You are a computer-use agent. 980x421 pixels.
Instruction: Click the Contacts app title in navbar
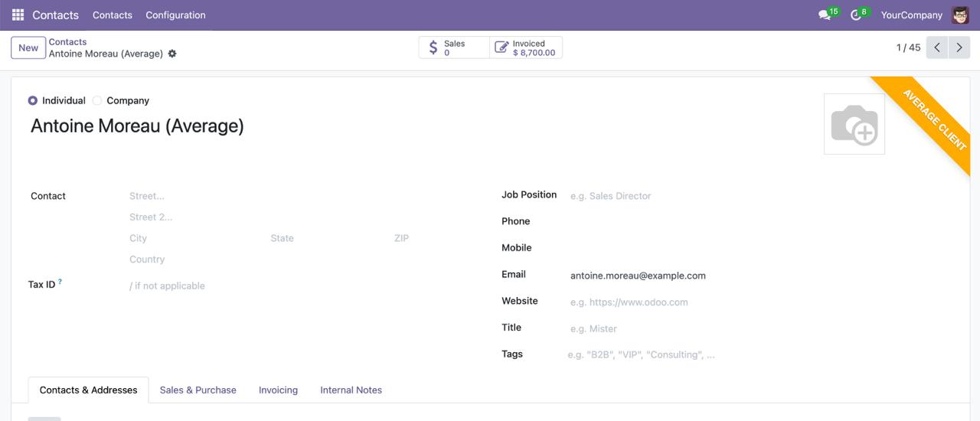(55, 15)
